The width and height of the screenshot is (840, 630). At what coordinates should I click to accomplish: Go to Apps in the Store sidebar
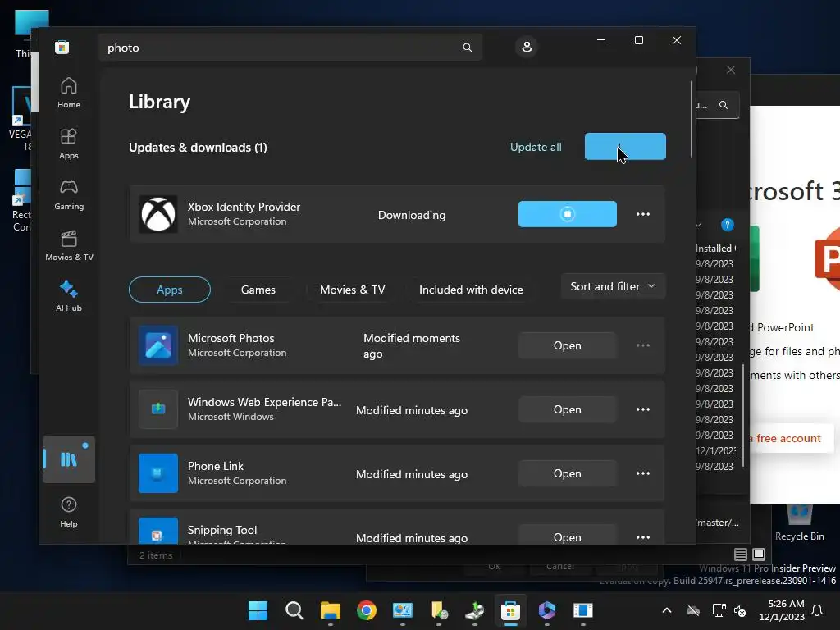(x=69, y=144)
